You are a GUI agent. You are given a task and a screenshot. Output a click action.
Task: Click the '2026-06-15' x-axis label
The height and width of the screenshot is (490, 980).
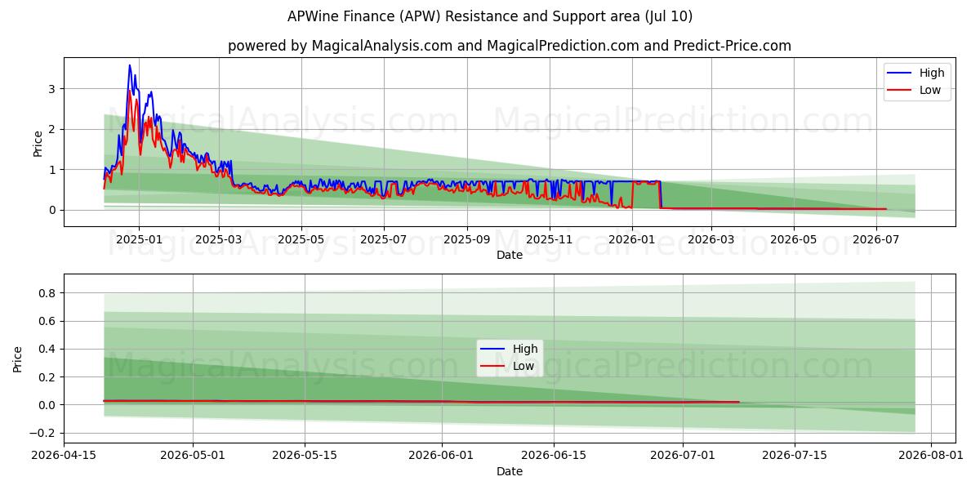pos(553,456)
